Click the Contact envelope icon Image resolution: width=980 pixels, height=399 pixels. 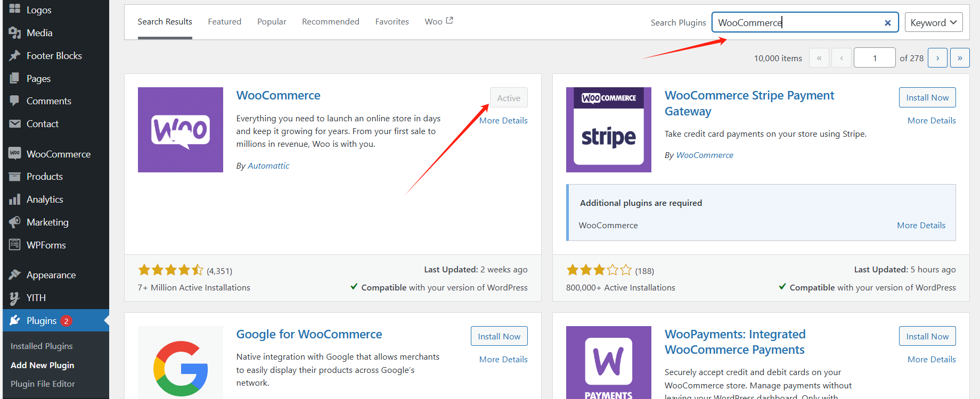click(x=15, y=123)
